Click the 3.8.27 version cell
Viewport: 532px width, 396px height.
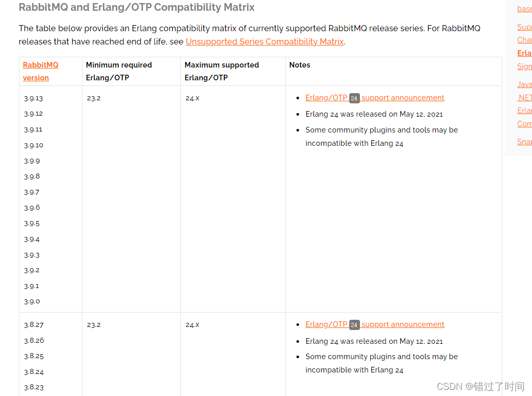point(34,325)
